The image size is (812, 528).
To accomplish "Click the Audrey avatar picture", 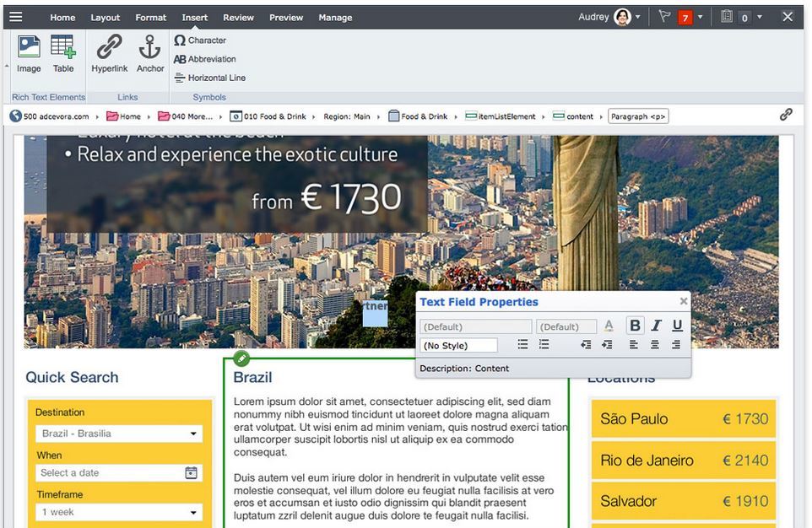I will pos(622,17).
